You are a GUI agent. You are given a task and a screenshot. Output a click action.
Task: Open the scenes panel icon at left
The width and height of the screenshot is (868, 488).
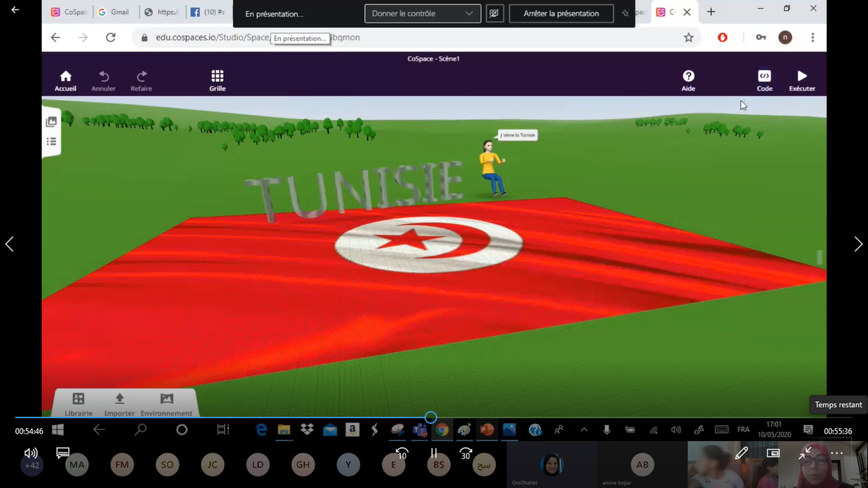click(x=51, y=122)
